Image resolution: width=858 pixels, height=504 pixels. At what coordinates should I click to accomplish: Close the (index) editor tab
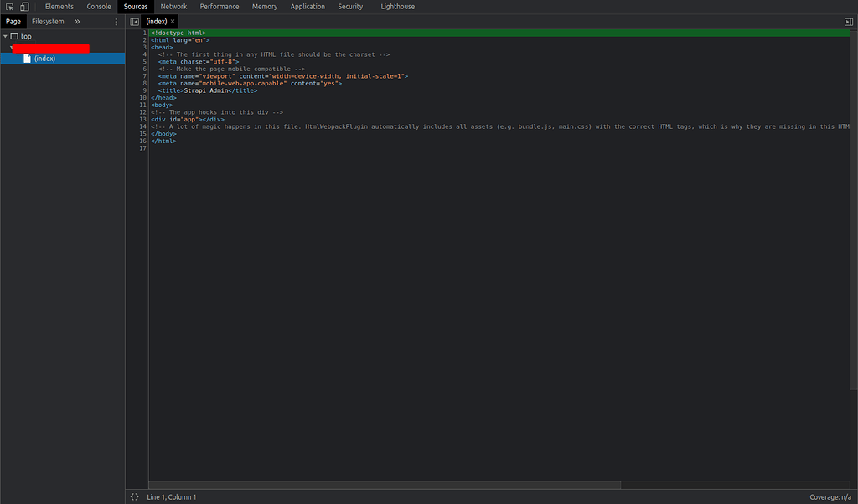tap(173, 21)
